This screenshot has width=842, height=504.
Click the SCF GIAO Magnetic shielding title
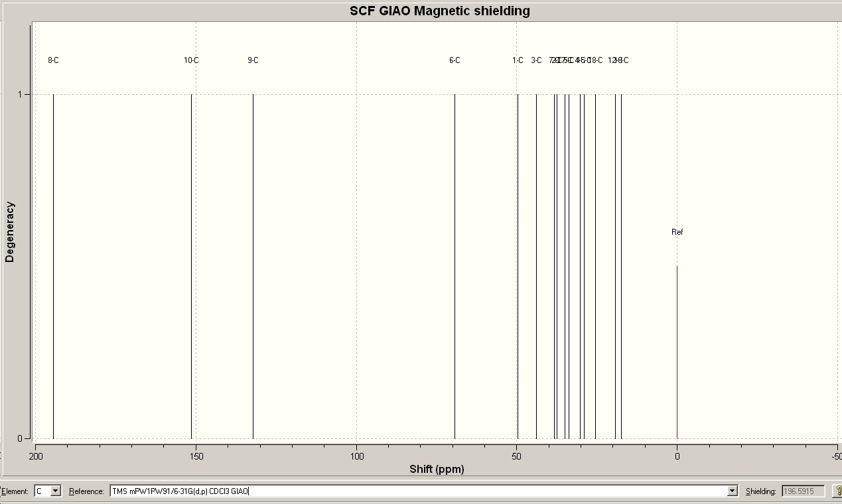440,11
